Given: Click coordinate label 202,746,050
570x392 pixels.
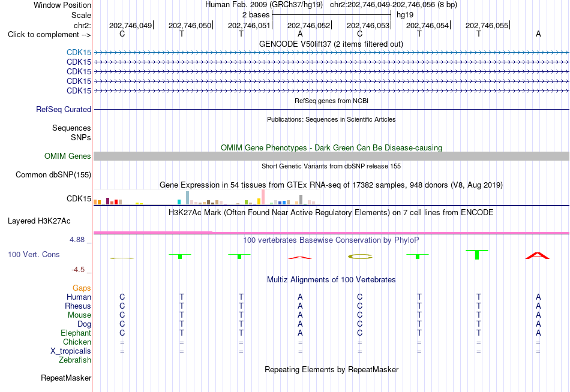Looking at the screenshot, I should (190, 25).
